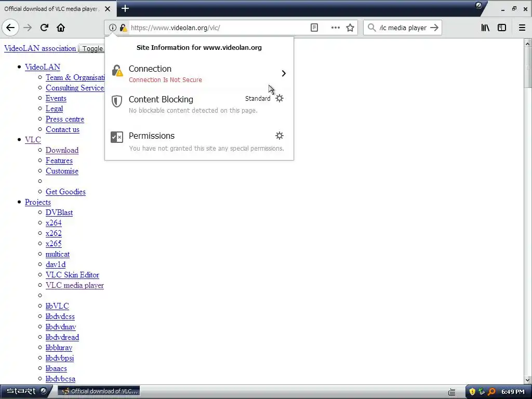Open the VLC section link
This screenshot has width=532, height=399.
(x=33, y=140)
